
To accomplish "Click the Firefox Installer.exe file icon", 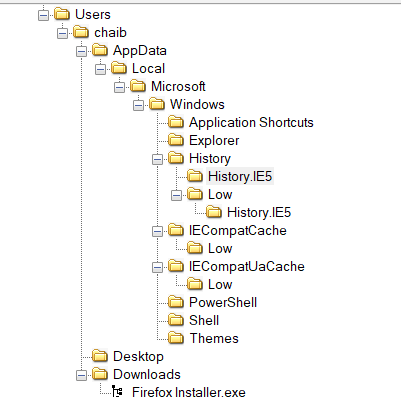I will coord(117,391).
